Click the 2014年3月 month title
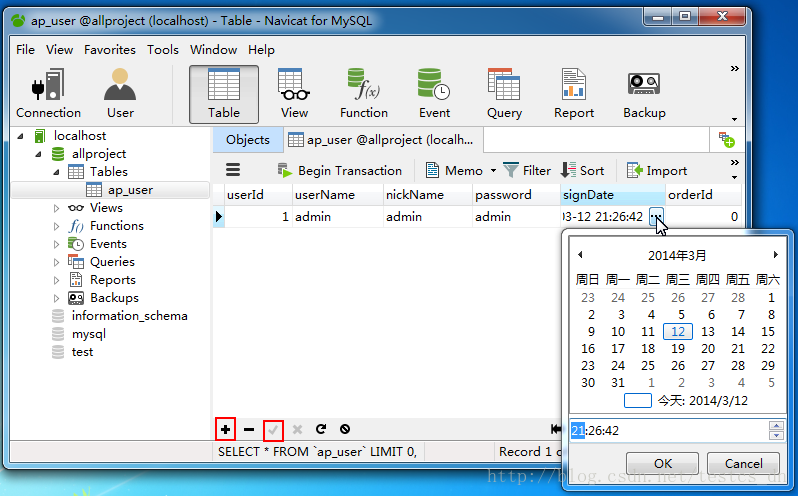Image resolution: width=798 pixels, height=496 pixels. click(677, 255)
